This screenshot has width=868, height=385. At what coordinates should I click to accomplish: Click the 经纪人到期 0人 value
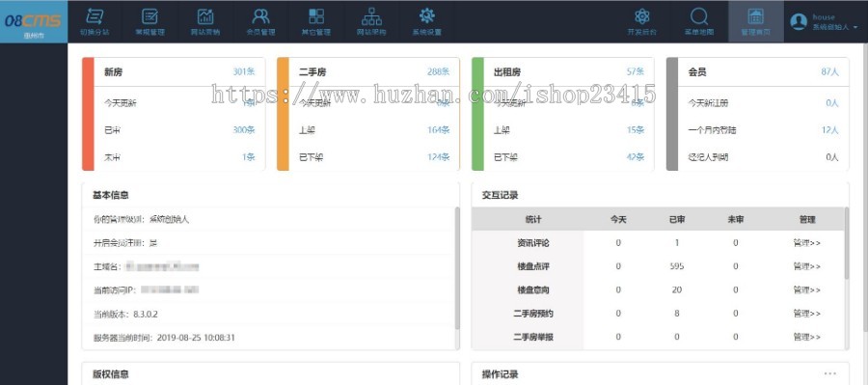point(832,157)
